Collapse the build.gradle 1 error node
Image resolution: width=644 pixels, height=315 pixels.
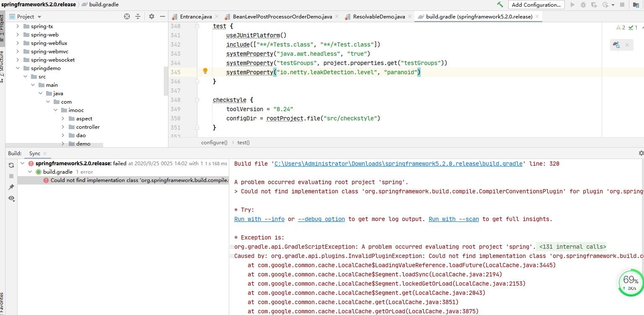tap(30, 172)
